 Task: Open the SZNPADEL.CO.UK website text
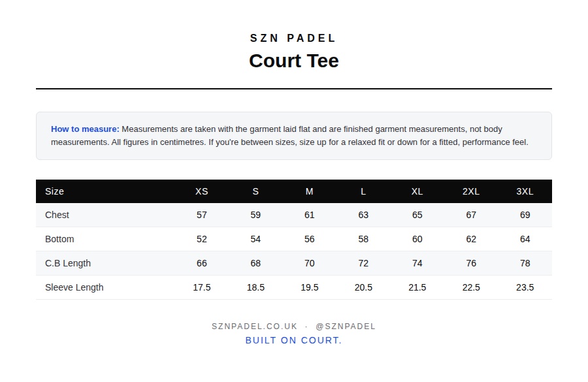pos(254,326)
